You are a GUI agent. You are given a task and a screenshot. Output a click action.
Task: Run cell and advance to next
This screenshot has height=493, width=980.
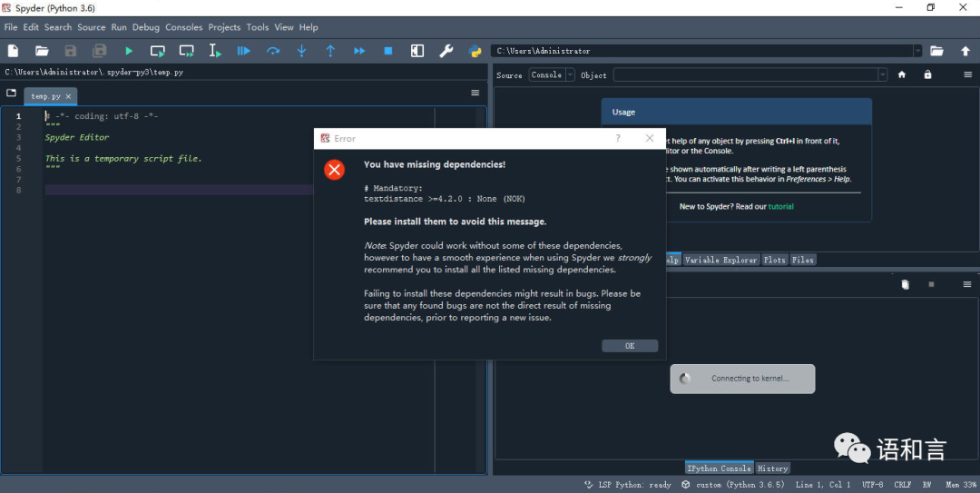click(x=186, y=51)
